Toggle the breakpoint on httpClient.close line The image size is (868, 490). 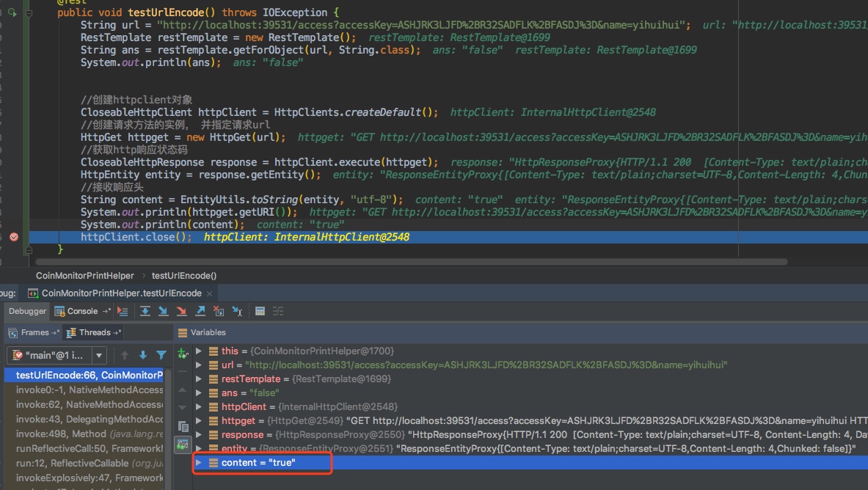coord(13,236)
